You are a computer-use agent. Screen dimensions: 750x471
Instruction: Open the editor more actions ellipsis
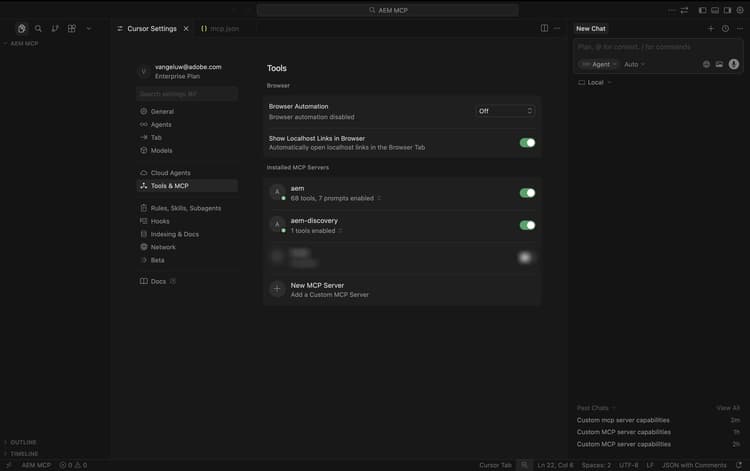point(557,28)
